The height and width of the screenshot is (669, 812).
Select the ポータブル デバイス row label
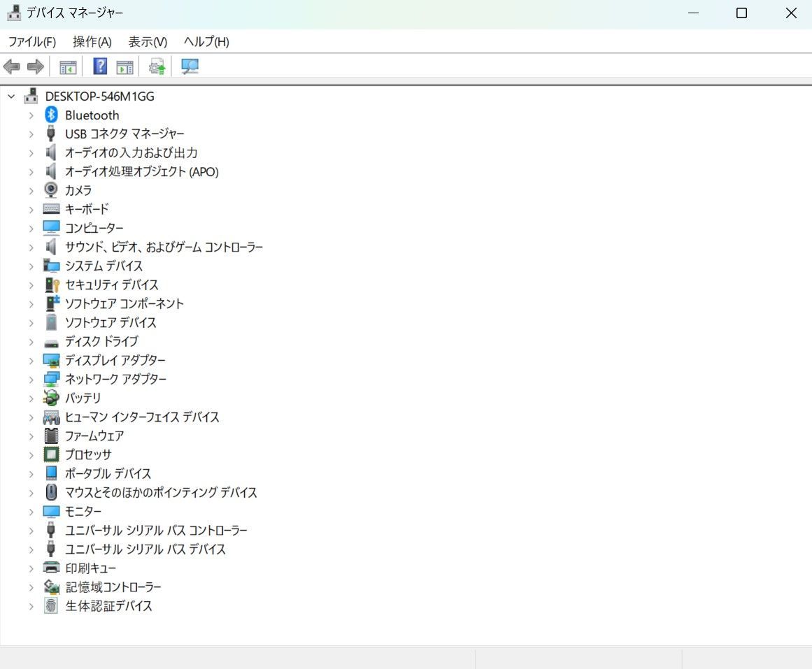[108, 473]
